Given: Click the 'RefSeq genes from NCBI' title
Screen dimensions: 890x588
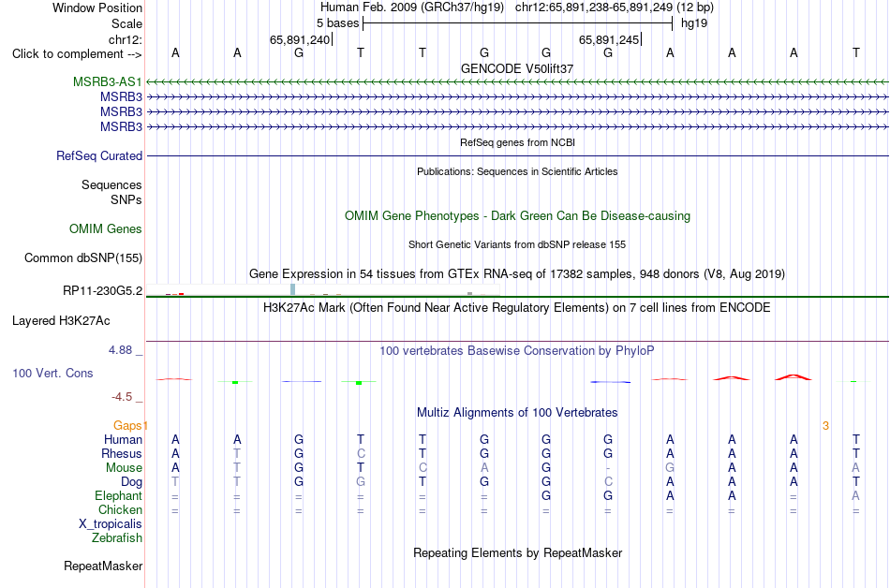Looking at the screenshot, I should pos(518,142).
